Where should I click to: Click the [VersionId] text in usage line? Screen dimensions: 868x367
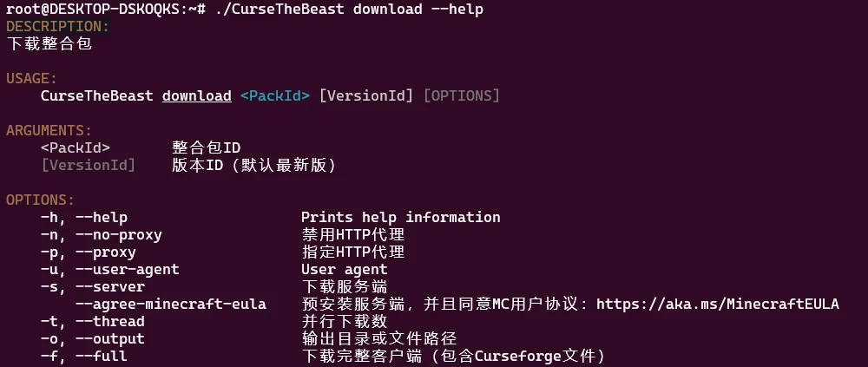coord(366,95)
